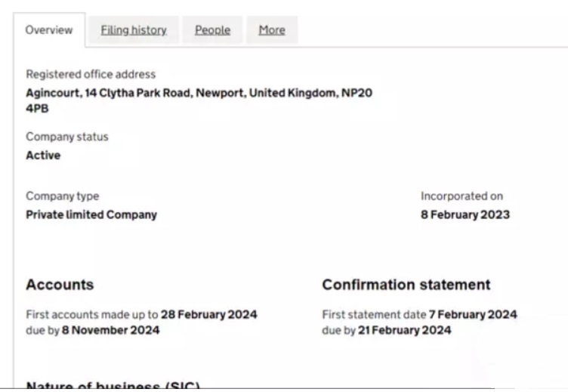
Task: Select the 7 February 2024 statement date
Action: click(474, 314)
